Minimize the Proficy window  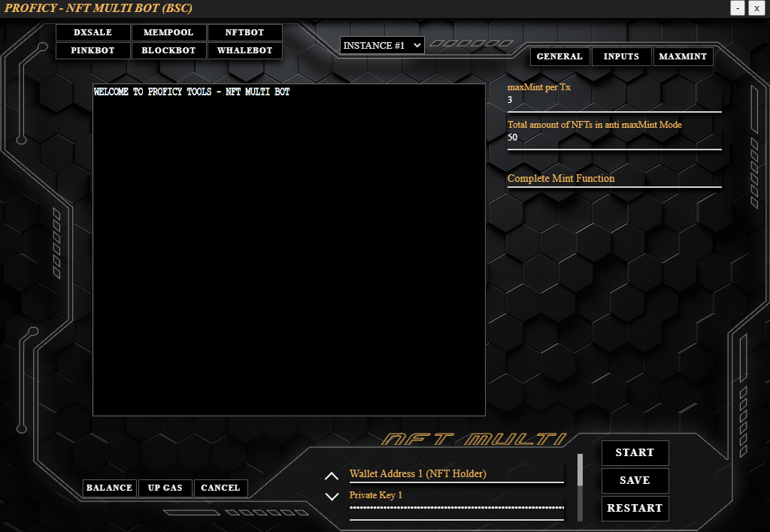(738, 8)
